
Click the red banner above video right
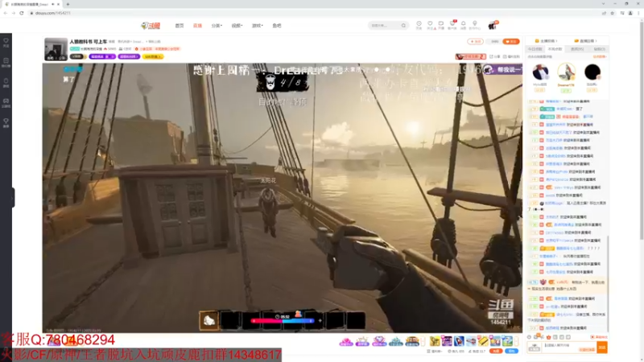pos(470,56)
